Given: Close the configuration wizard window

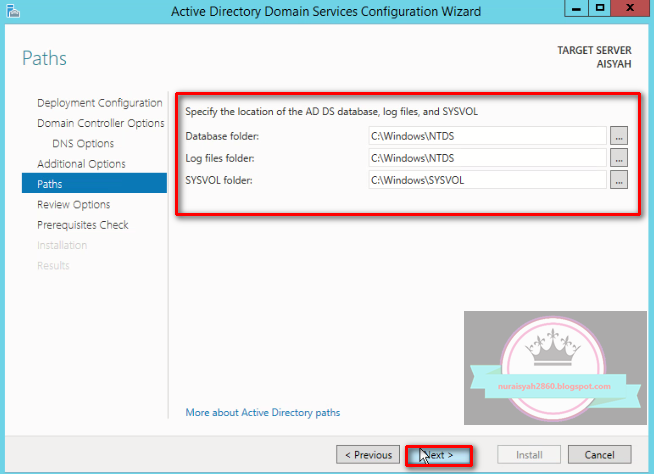Looking at the screenshot, I should [x=631, y=8].
